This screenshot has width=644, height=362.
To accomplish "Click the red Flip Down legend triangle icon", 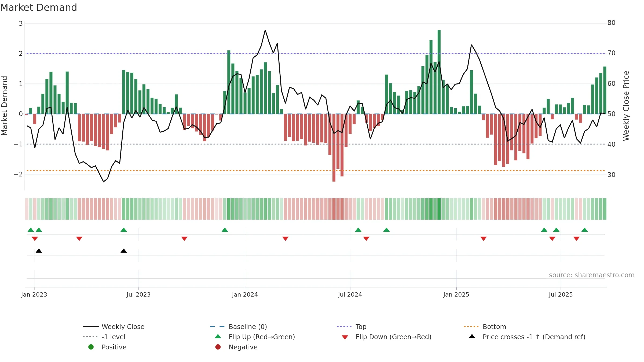I will [x=345, y=337].
